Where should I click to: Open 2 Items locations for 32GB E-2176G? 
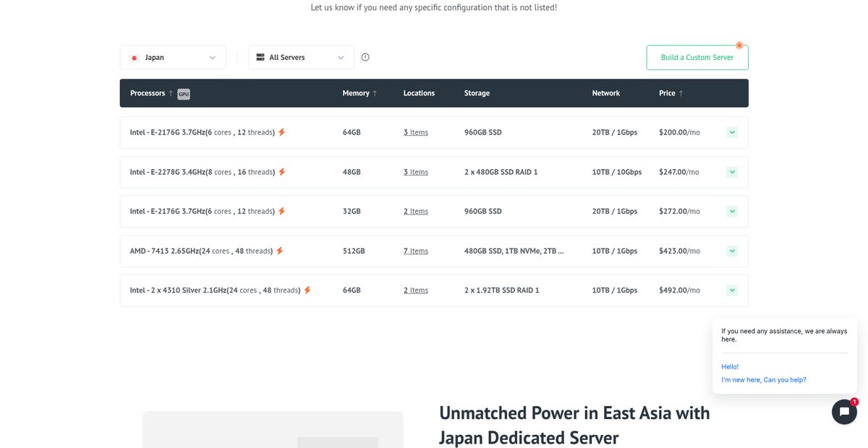(x=416, y=211)
